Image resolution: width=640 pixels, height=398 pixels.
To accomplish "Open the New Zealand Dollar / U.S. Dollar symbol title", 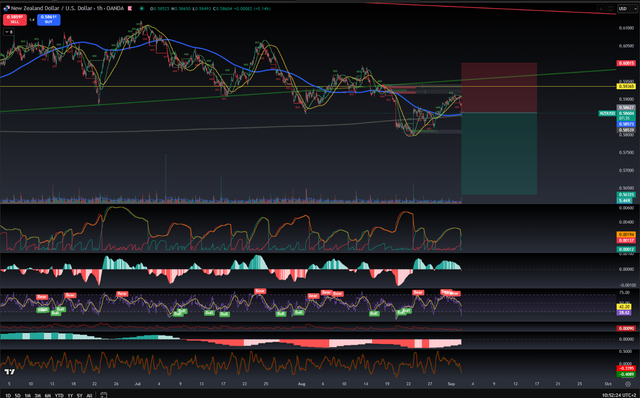I will (53, 8).
